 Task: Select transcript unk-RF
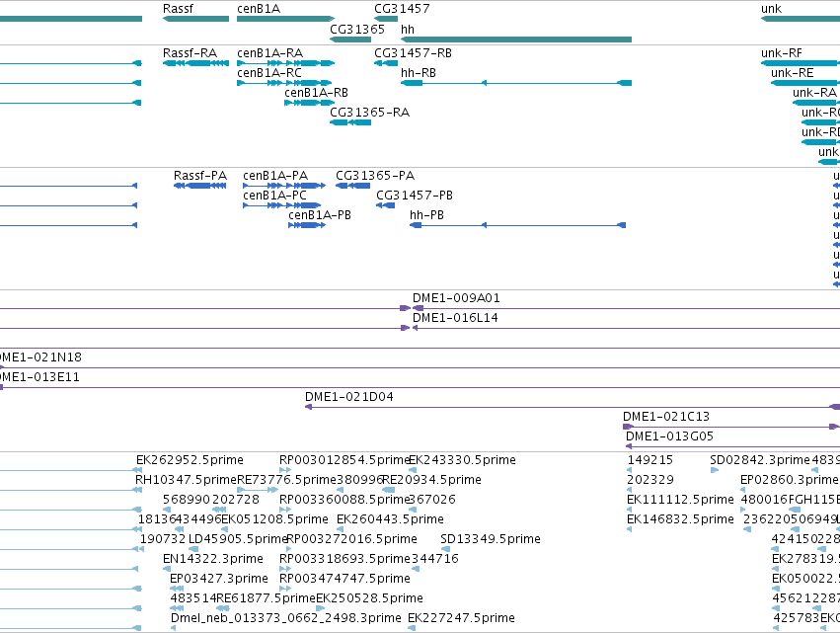click(x=781, y=53)
